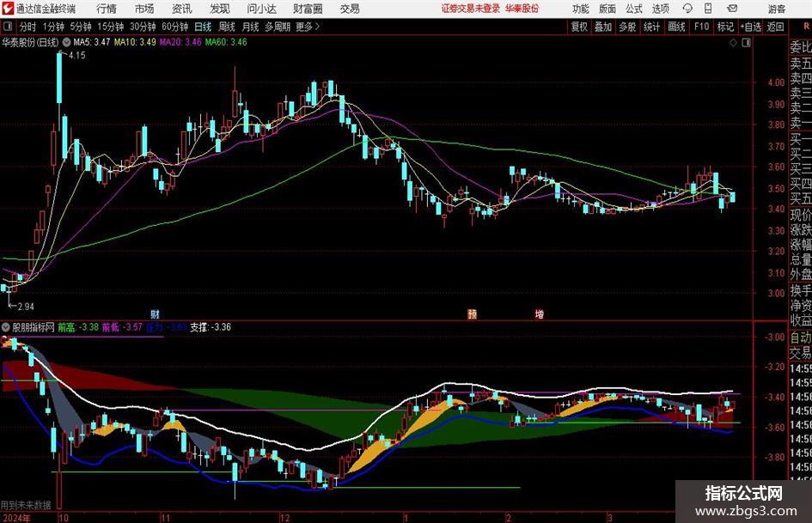Toggle the right side panel icon
Screen dimensions: 812x523
point(746,43)
